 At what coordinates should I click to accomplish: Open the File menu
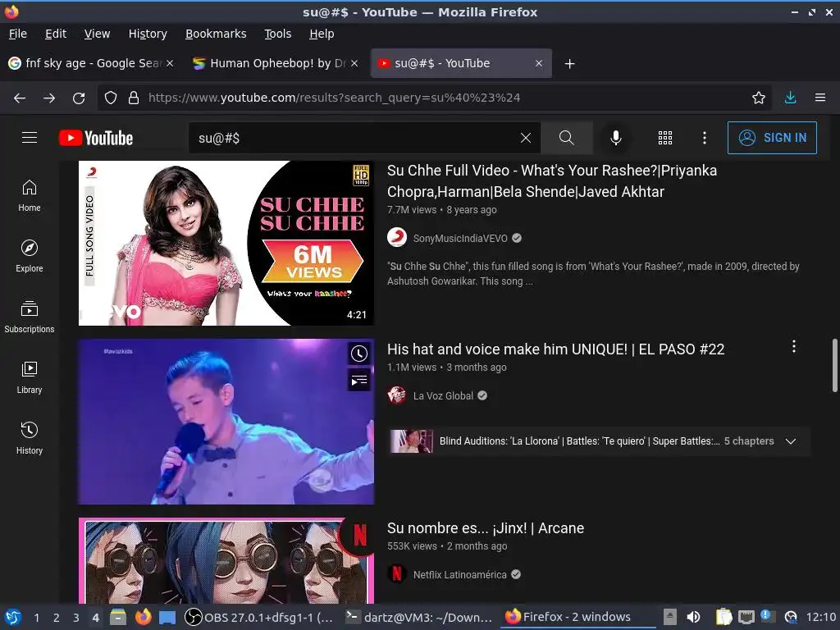coord(18,34)
